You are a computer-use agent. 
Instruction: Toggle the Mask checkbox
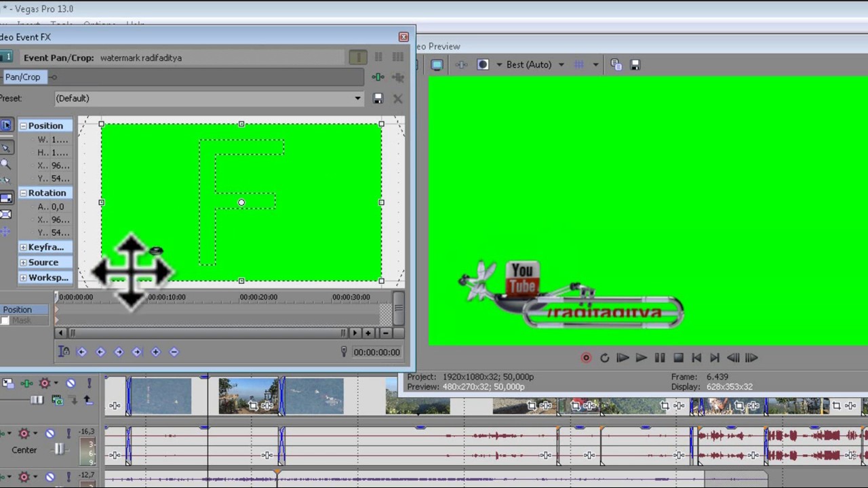point(5,321)
